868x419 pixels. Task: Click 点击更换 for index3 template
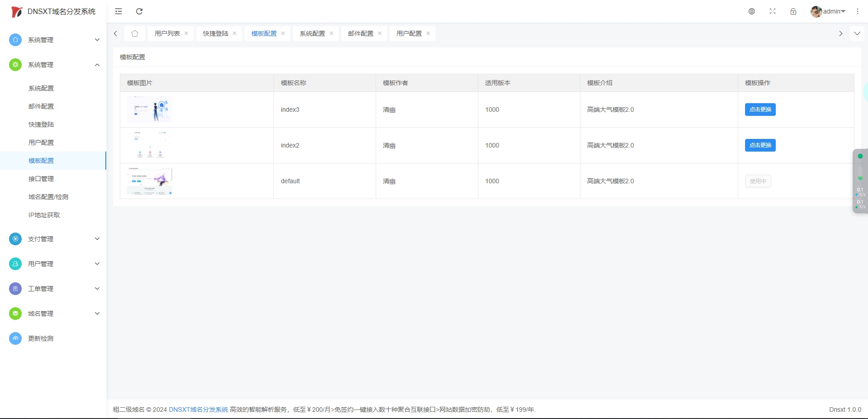coord(760,110)
